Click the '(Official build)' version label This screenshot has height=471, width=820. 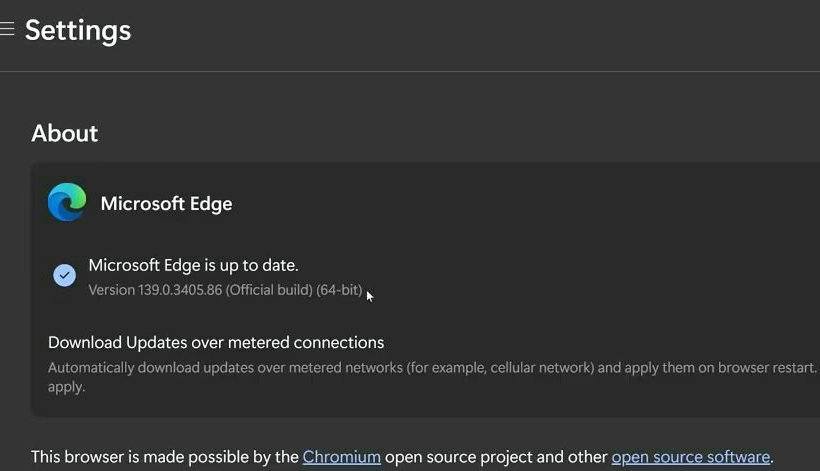[x=269, y=290]
